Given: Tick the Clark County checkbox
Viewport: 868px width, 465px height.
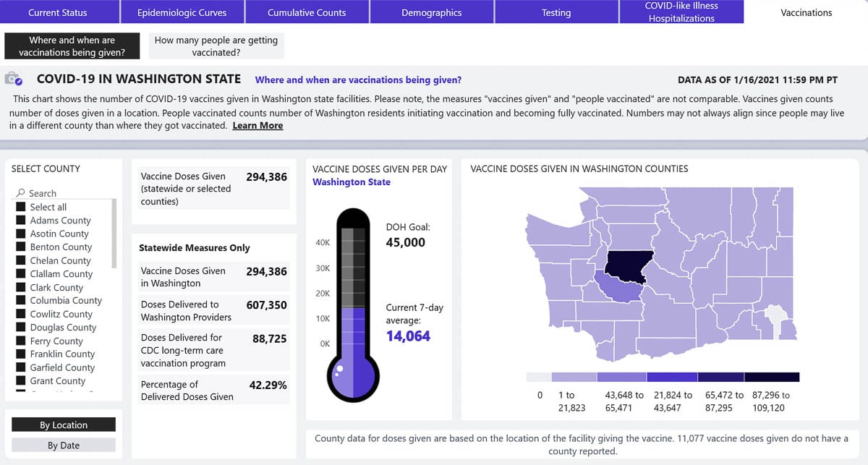Looking at the screenshot, I should tap(21, 287).
